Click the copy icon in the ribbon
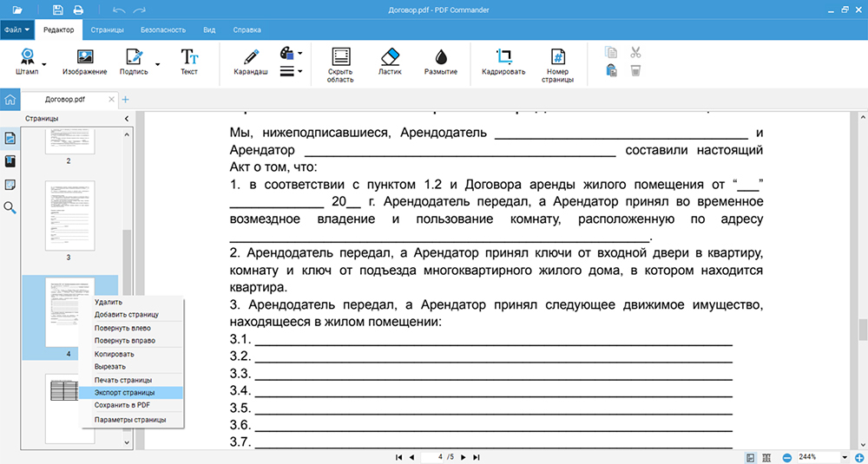The width and height of the screenshot is (868, 464). point(611,53)
